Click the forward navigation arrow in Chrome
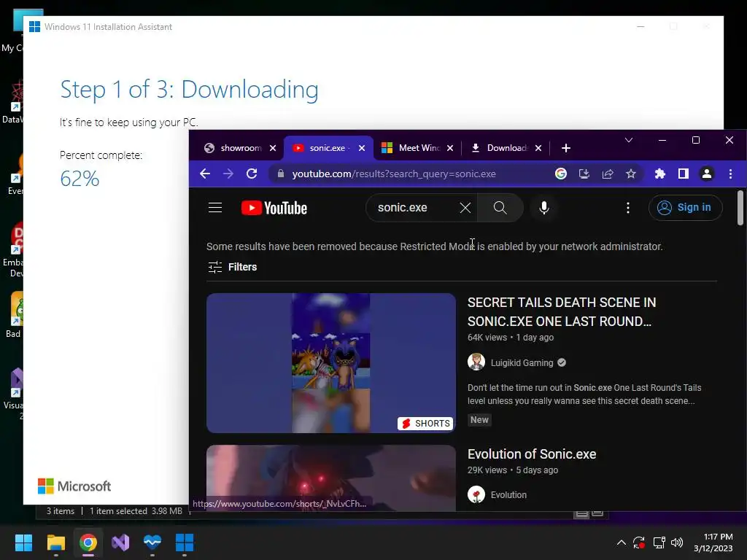 click(228, 174)
